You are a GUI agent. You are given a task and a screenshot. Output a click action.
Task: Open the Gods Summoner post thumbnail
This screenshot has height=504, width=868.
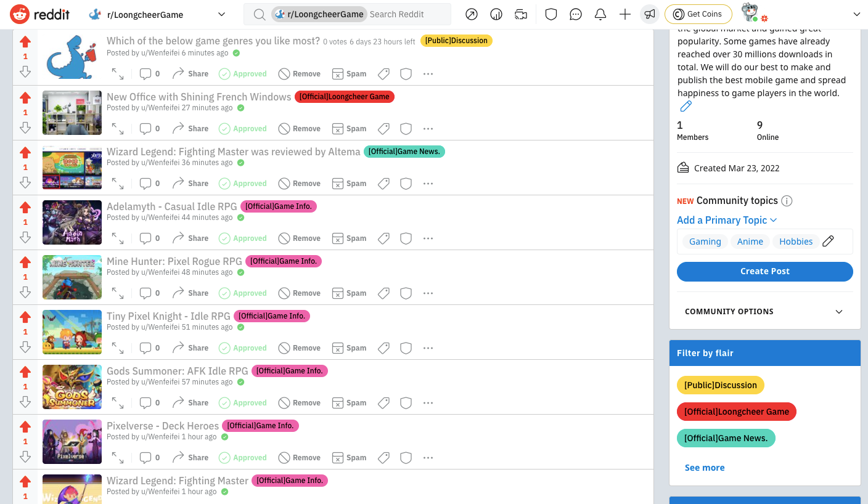(72, 387)
